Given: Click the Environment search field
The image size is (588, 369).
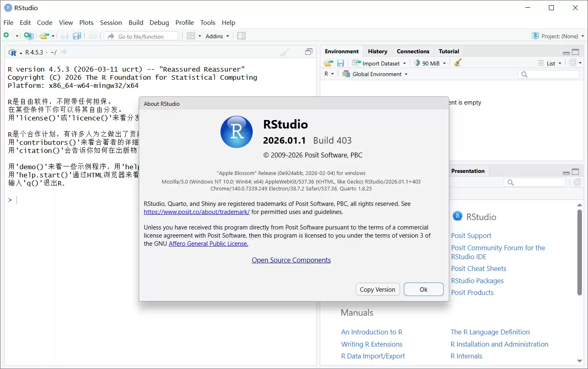Looking at the screenshot, I should point(549,74).
